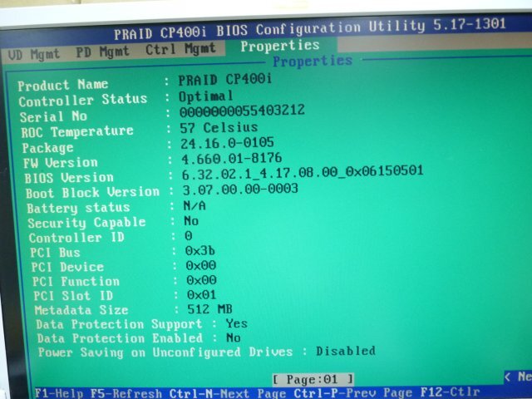Select the Disabled power saving value
Image resolution: width=532 pixels, height=399 pixels.
pos(346,351)
